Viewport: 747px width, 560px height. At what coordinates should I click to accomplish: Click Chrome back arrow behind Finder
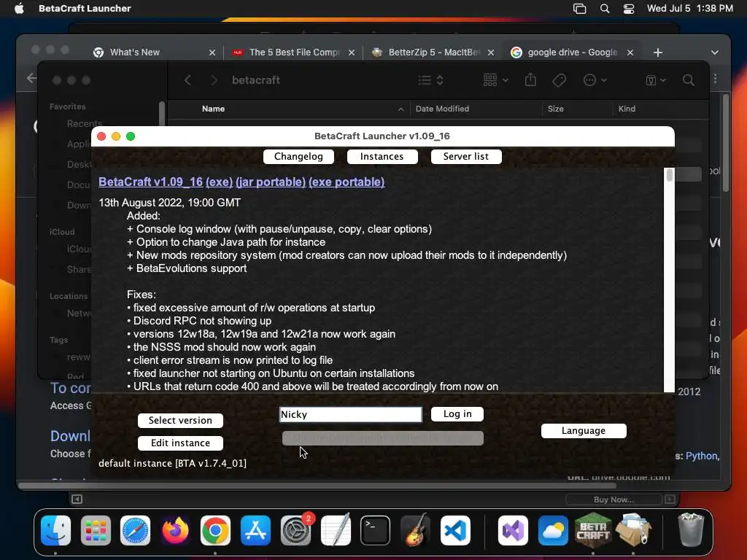(x=31, y=78)
